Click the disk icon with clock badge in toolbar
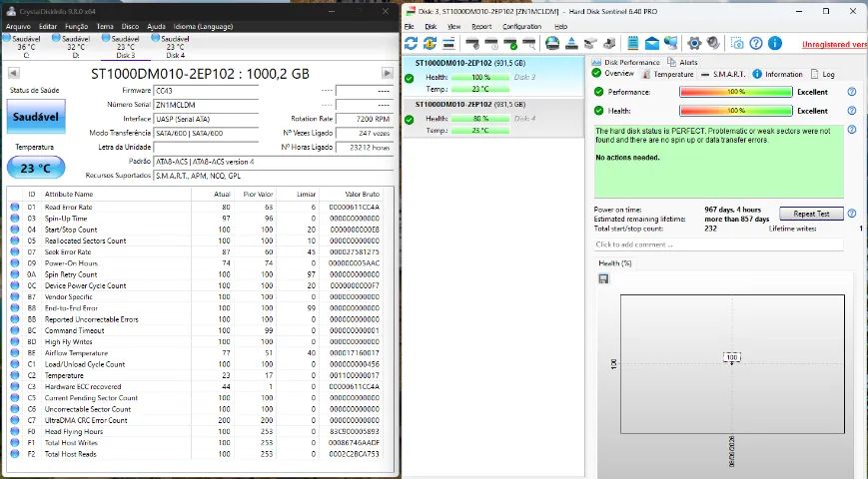The height and width of the screenshot is (479, 868). (491, 43)
